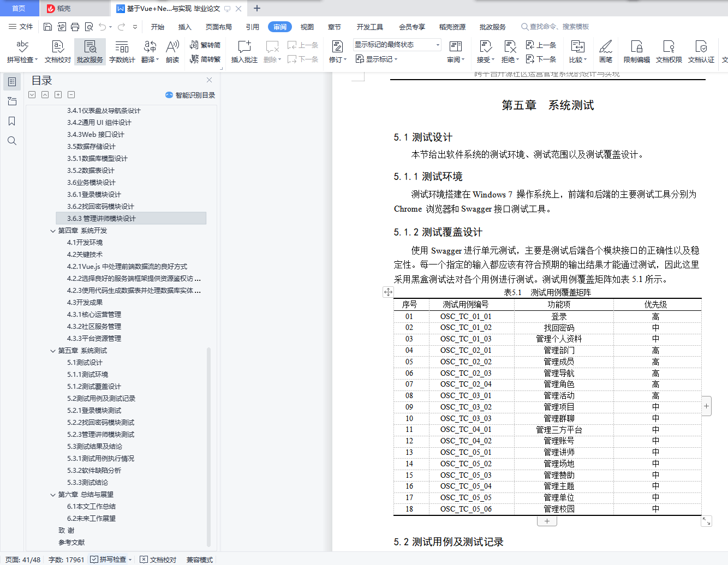Open the 显示标记的最终状态 combo box
Image resolution: width=728 pixels, height=565 pixels.
coord(397,45)
